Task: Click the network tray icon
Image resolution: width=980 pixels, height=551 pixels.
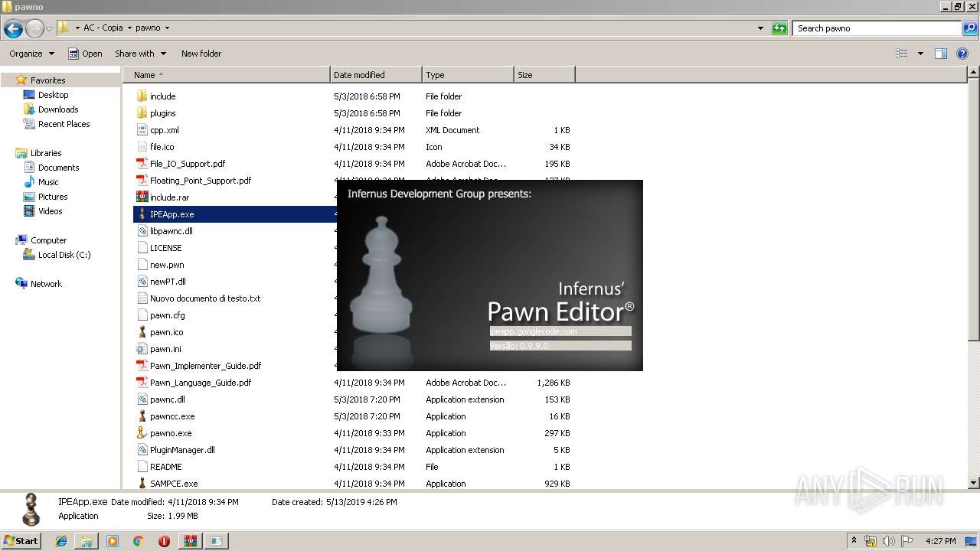Action: tap(871, 541)
